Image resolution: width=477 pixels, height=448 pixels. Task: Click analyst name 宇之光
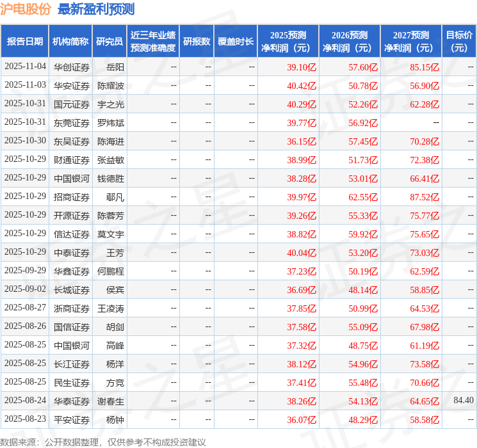(x=111, y=104)
